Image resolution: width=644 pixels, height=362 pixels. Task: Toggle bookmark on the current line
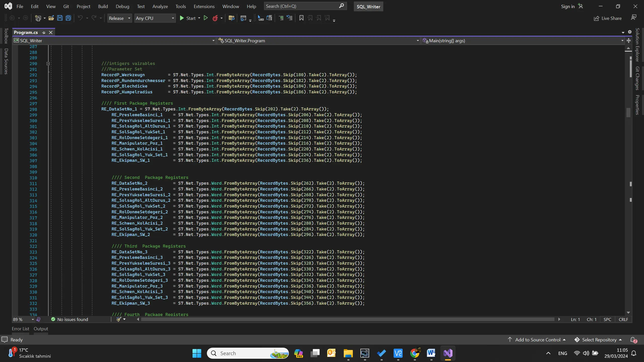tap(301, 18)
